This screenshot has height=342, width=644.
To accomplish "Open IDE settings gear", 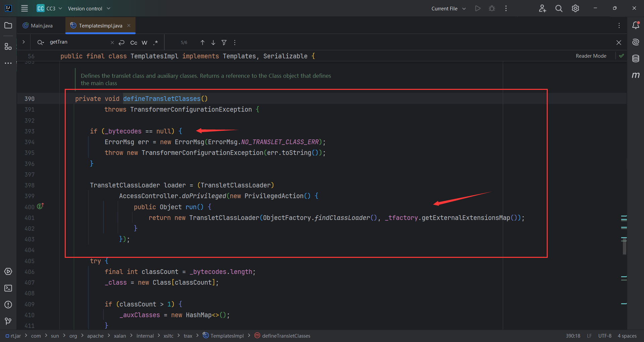I will pyautogui.click(x=575, y=8).
